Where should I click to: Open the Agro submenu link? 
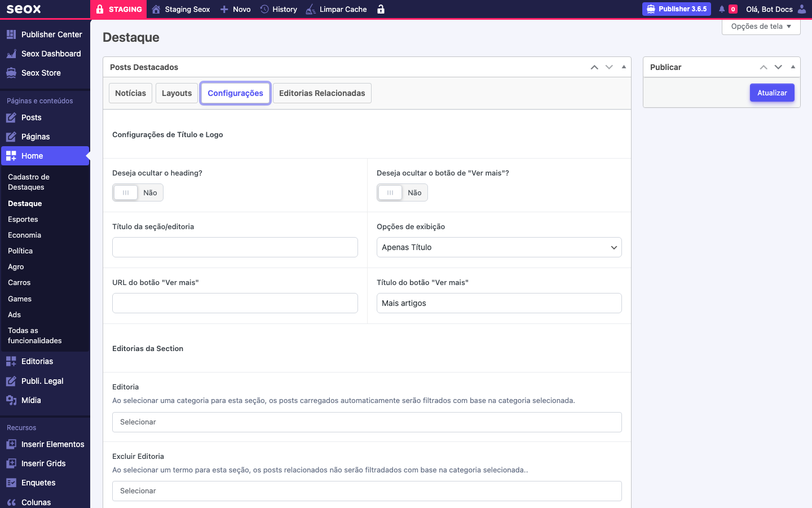click(x=16, y=267)
